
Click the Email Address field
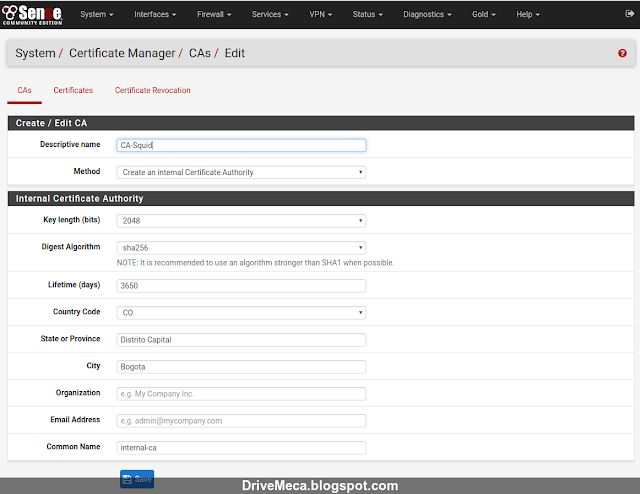click(241, 421)
